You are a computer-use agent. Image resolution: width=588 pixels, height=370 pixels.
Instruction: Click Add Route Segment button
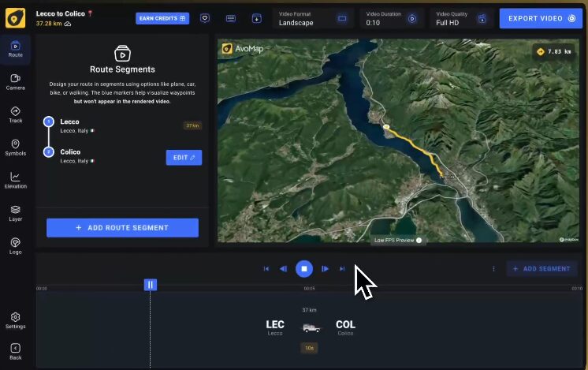tap(122, 228)
